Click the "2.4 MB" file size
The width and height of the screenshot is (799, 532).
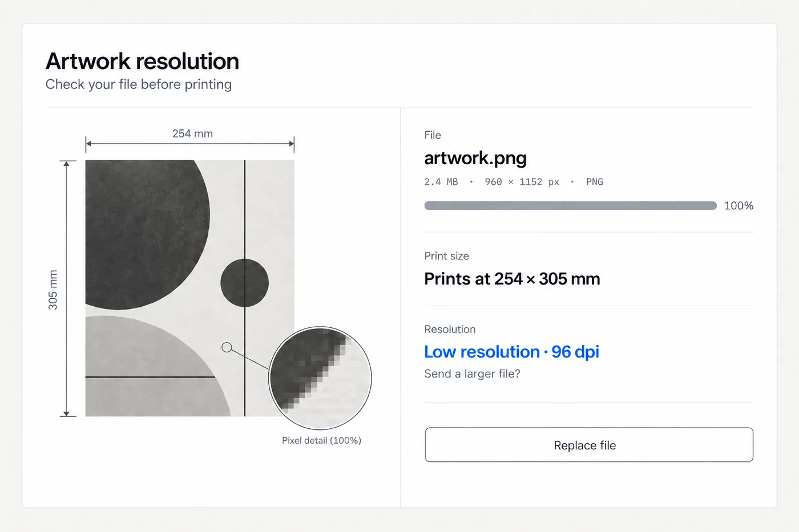441,182
